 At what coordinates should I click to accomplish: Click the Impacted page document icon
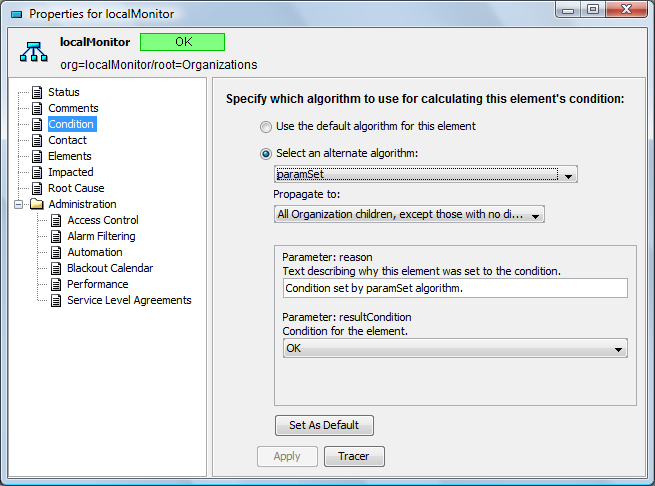click(x=37, y=172)
